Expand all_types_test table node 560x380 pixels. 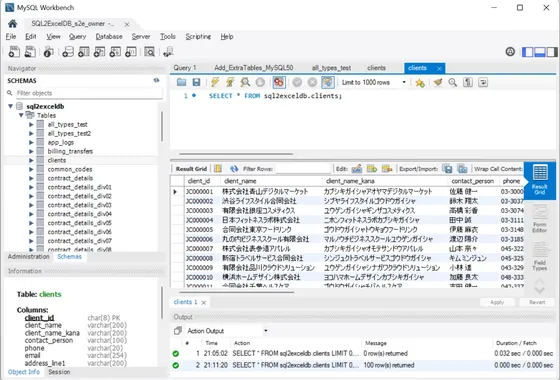[31, 124]
